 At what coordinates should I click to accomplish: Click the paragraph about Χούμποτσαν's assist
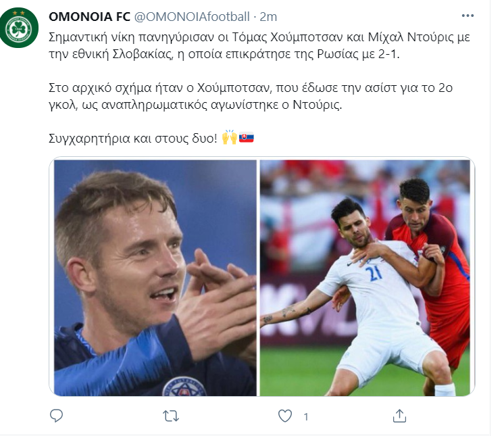tap(251, 96)
